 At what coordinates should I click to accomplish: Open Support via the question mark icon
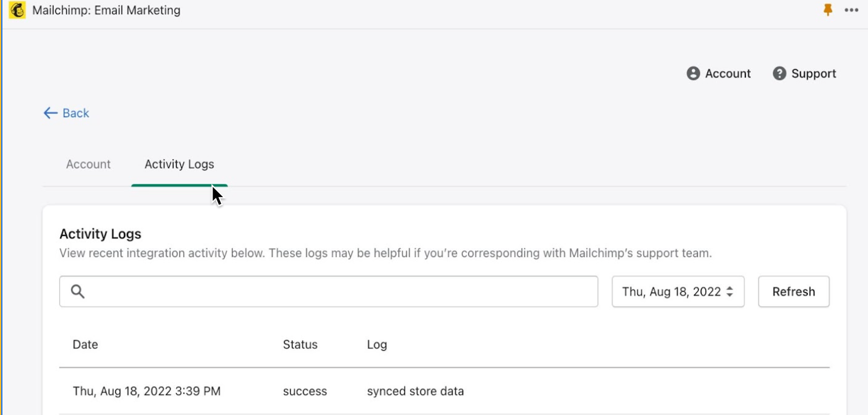pos(781,73)
